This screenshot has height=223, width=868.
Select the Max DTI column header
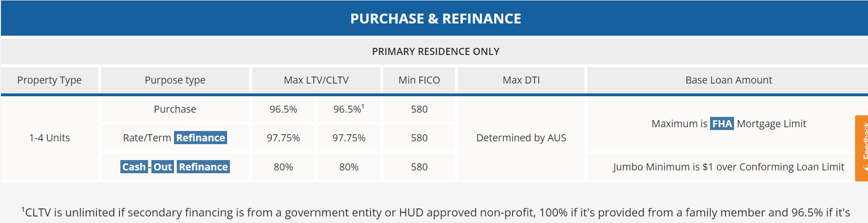pyautogui.click(x=521, y=80)
